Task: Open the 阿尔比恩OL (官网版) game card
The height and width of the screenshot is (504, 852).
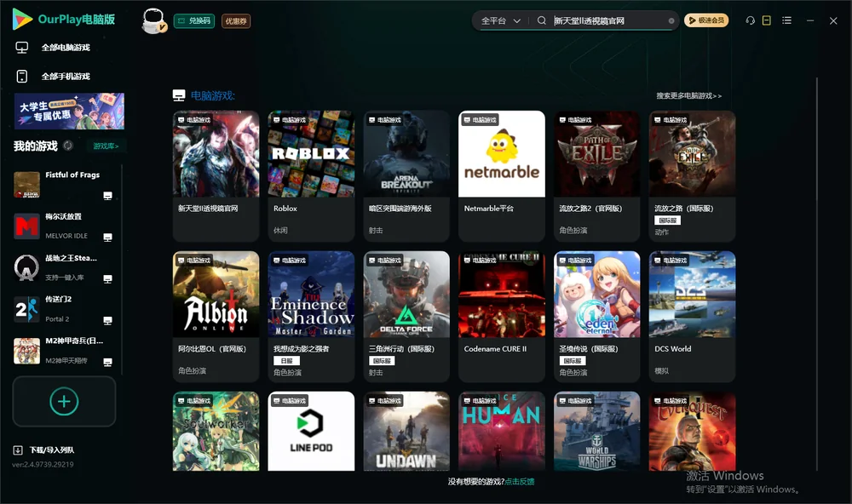Action: point(216,317)
